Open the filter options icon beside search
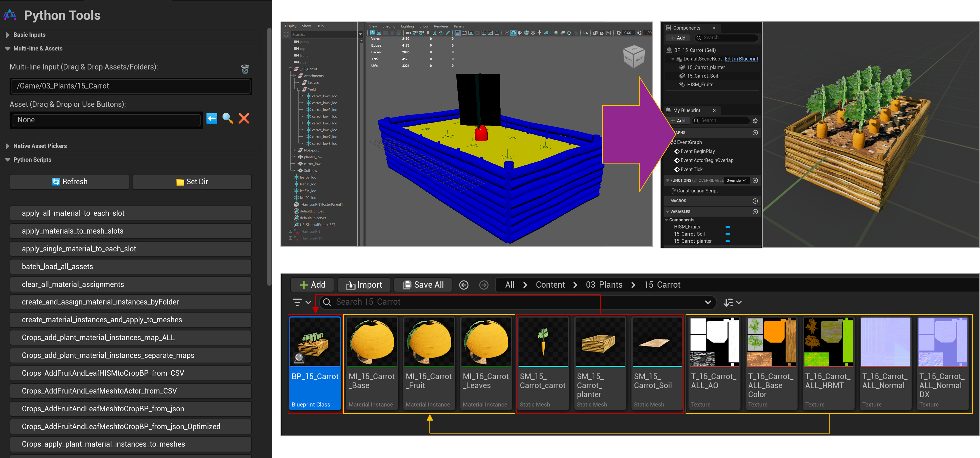Screen dimensions: 980x458 coord(302,302)
